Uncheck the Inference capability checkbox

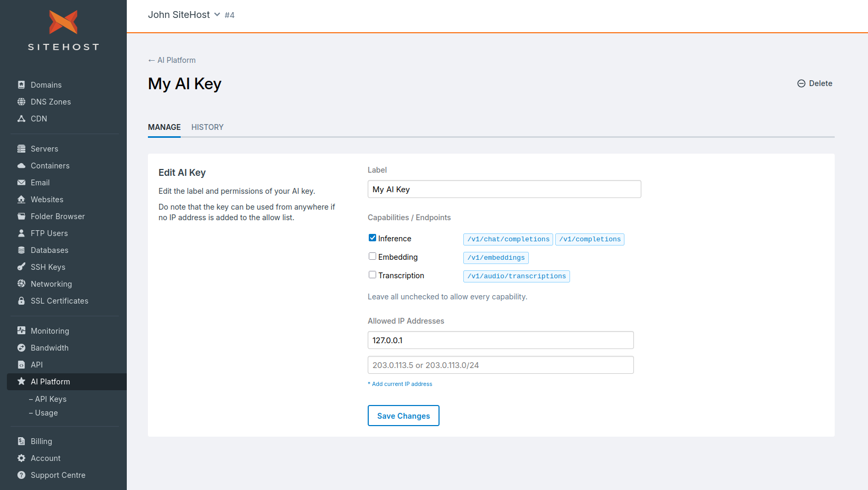point(372,238)
